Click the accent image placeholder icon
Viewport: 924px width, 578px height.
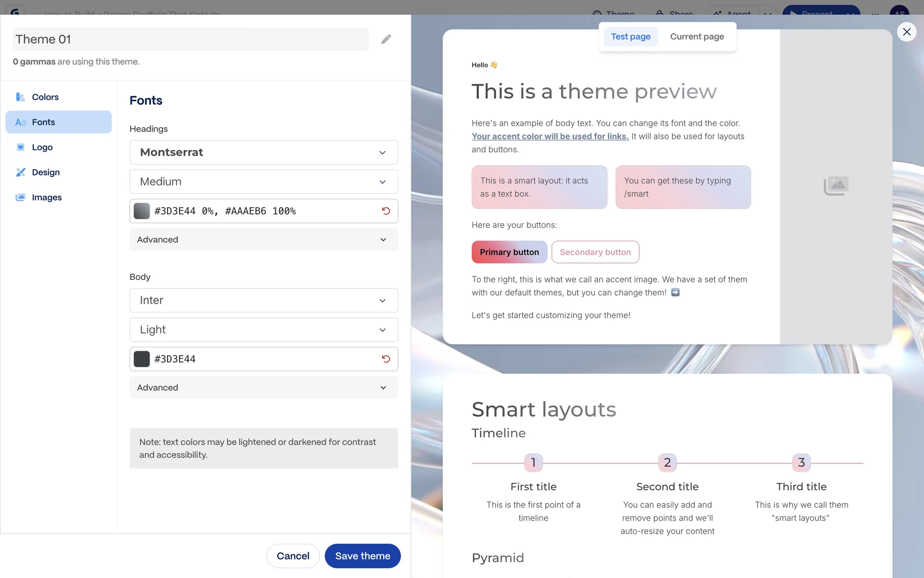pyautogui.click(x=836, y=186)
